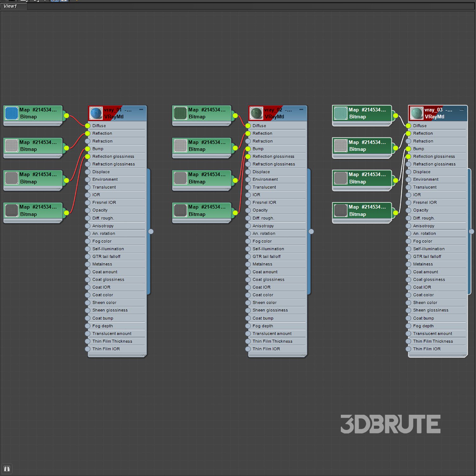
Task: Click the vray_01 material sphere preview
Action: (x=96, y=113)
